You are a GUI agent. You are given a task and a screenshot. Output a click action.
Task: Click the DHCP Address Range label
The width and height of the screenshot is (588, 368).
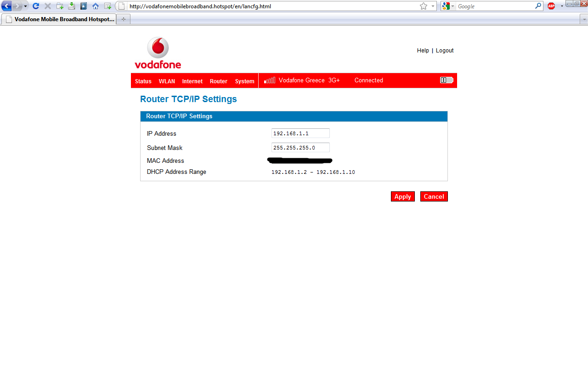(176, 172)
